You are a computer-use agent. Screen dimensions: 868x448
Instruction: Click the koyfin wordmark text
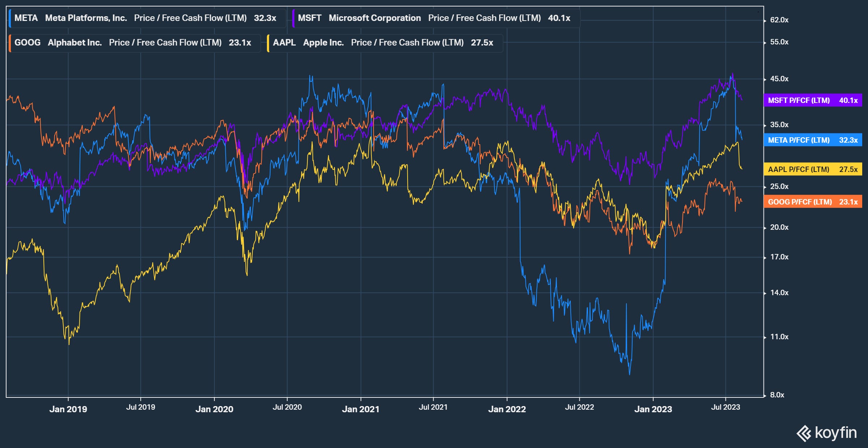pyautogui.click(x=835, y=432)
